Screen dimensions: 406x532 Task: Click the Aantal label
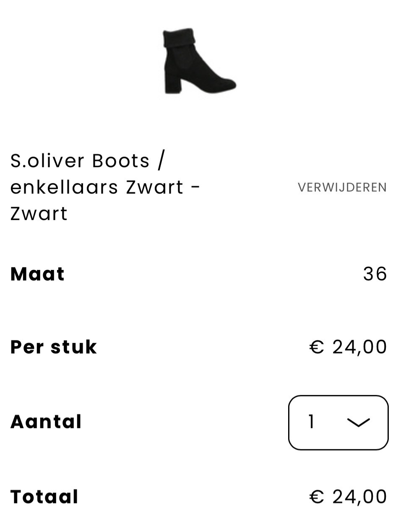pyautogui.click(x=46, y=422)
